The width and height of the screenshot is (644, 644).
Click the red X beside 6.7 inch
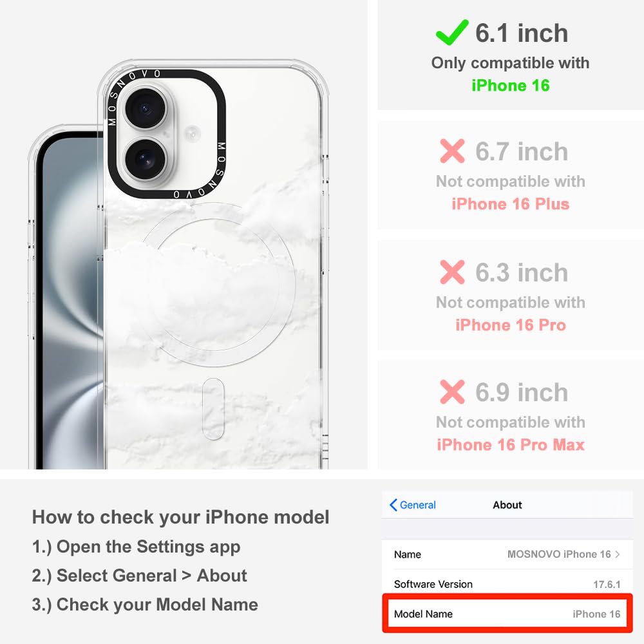tap(452, 151)
